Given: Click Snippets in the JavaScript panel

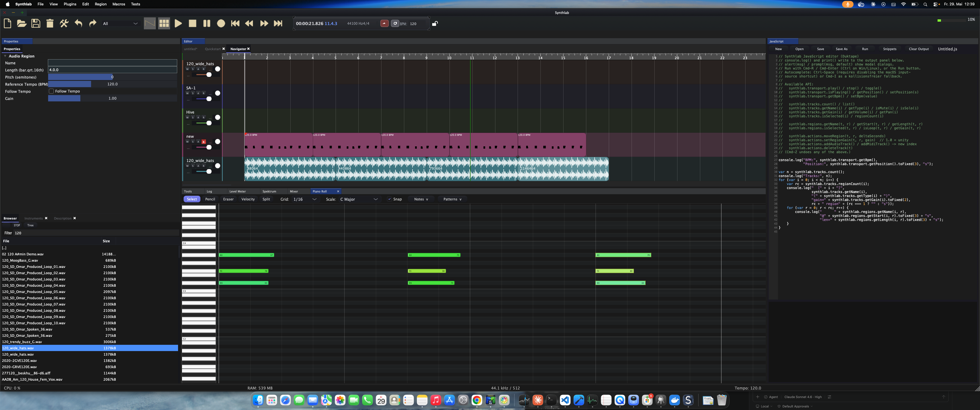Looking at the screenshot, I should pos(889,49).
